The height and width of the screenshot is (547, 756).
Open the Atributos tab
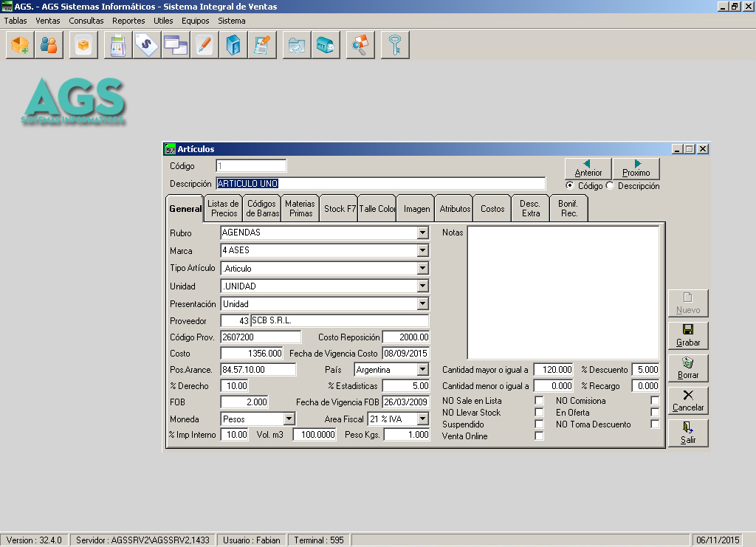point(454,209)
